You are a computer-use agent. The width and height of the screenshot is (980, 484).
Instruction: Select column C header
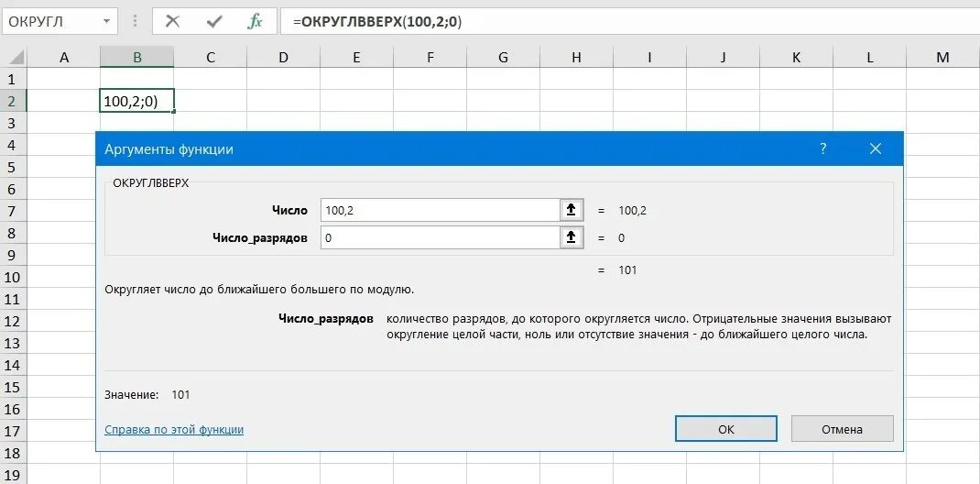pos(210,58)
